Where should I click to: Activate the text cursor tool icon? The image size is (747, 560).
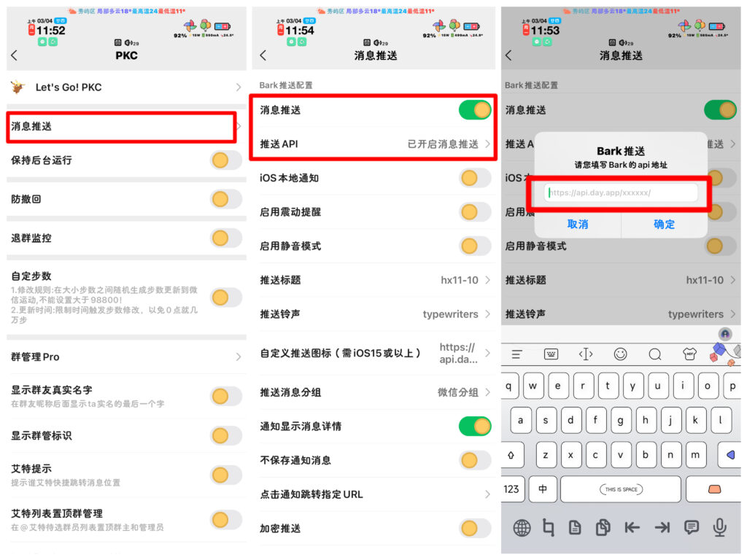tap(586, 354)
